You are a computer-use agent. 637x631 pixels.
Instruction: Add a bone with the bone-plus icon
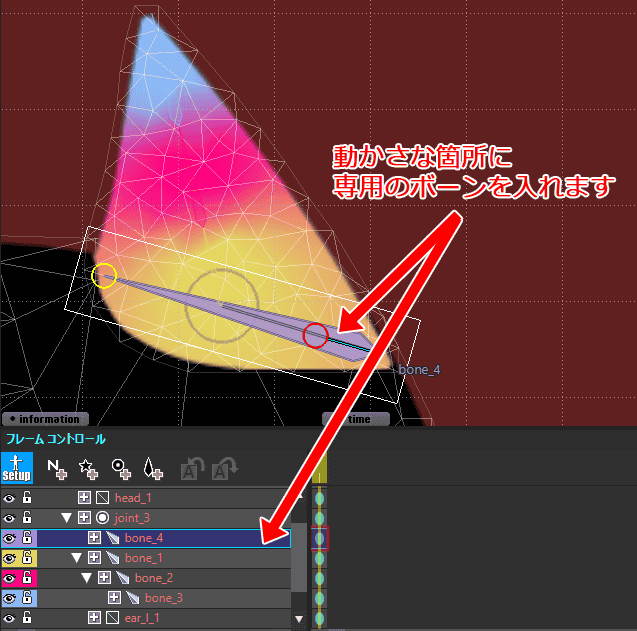[x=153, y=469]
